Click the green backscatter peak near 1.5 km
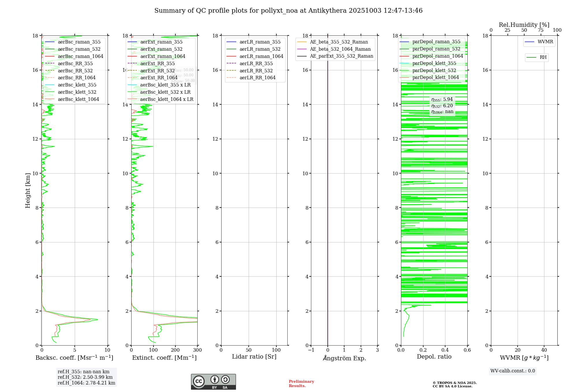The width and height of the screenshot is (577, 392). (x=97, y=319)
